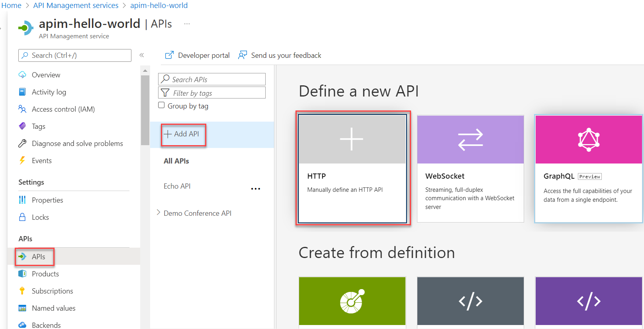Click the GraphQL tile title
Viewport: 644px width, 329px height.
559,176
